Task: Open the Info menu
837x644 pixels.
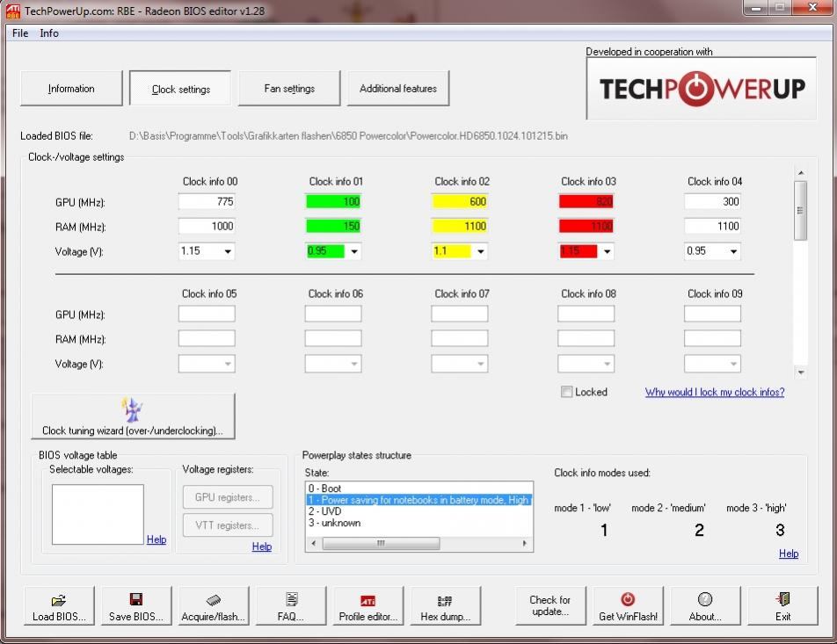Action: click(x=49, y=33)
